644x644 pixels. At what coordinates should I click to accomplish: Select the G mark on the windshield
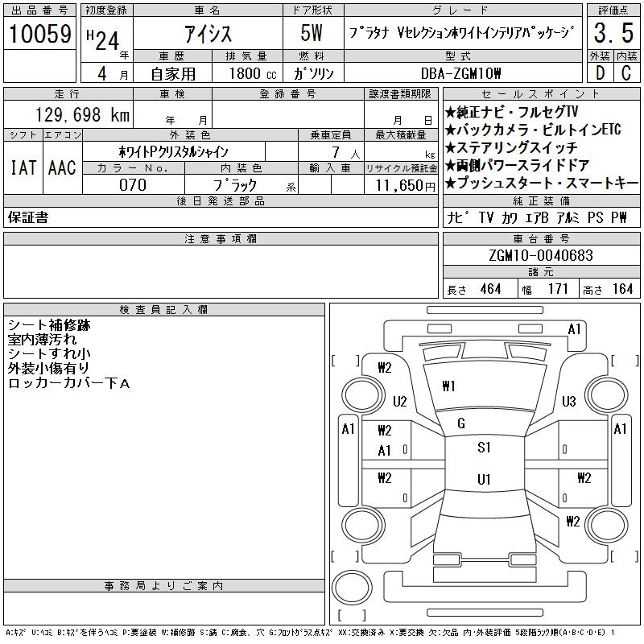(461, 423)
